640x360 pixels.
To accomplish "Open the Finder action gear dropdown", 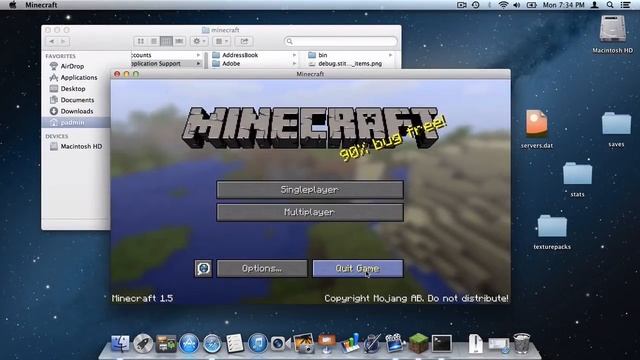I will pos(199,41).
